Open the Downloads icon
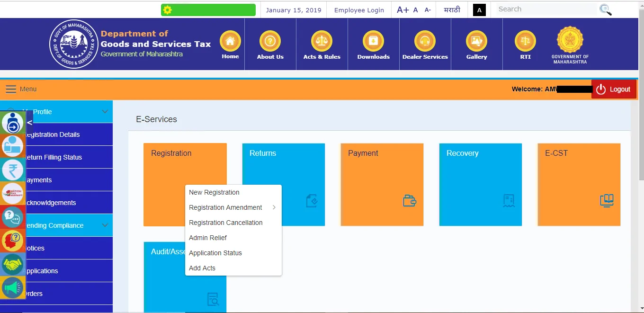This screenshot has height=313, width=644. pos(373,41)
